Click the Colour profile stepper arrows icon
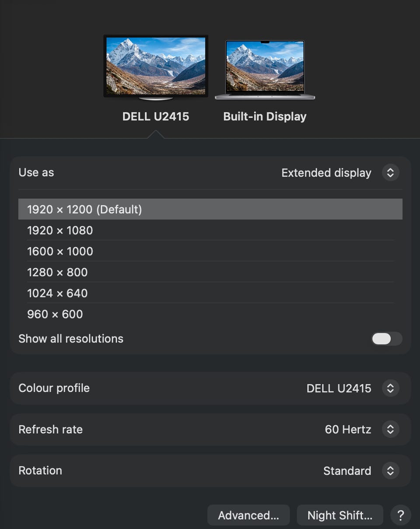 (x=390, y=388)
